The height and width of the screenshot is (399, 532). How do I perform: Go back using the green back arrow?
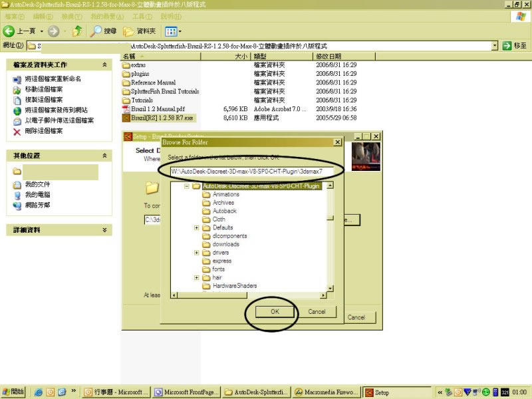pos(9,31)
